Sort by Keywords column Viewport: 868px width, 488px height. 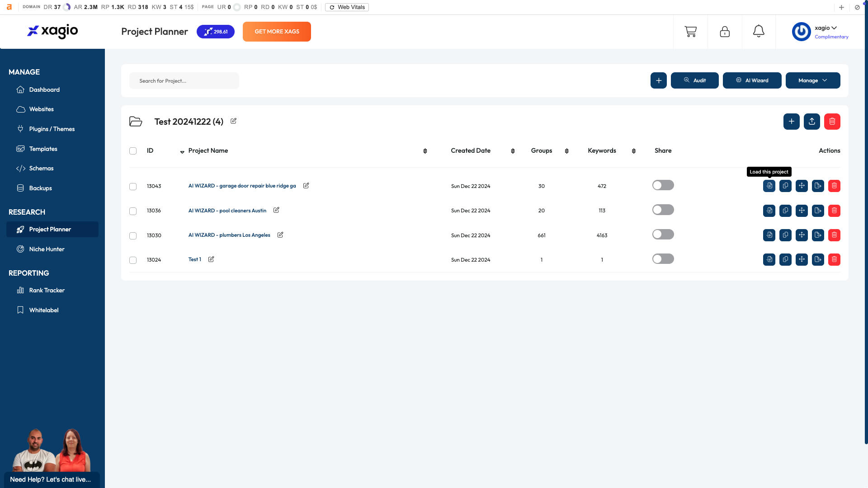pyautogui.click(x=633, y=151)
